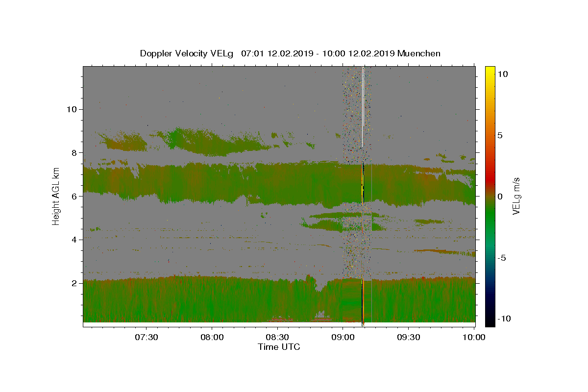Click the colorbar value 10 at top
588x392 pixels.
503,73
